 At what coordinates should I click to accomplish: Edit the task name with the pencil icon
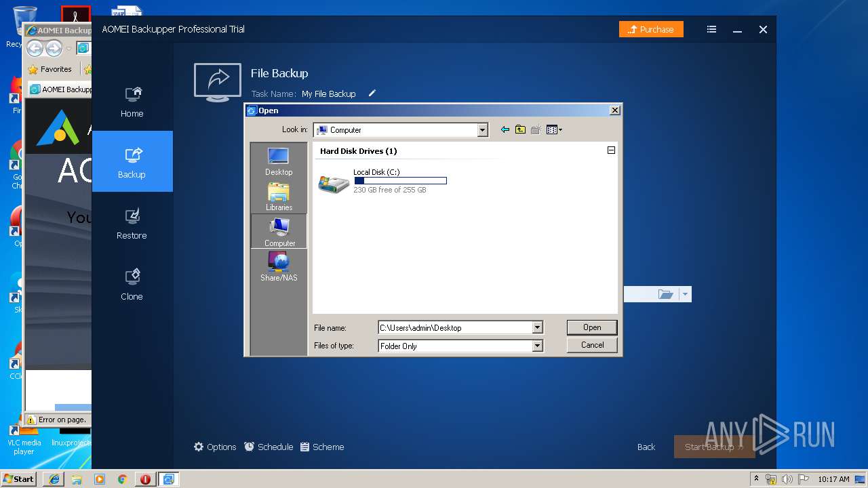372,94
